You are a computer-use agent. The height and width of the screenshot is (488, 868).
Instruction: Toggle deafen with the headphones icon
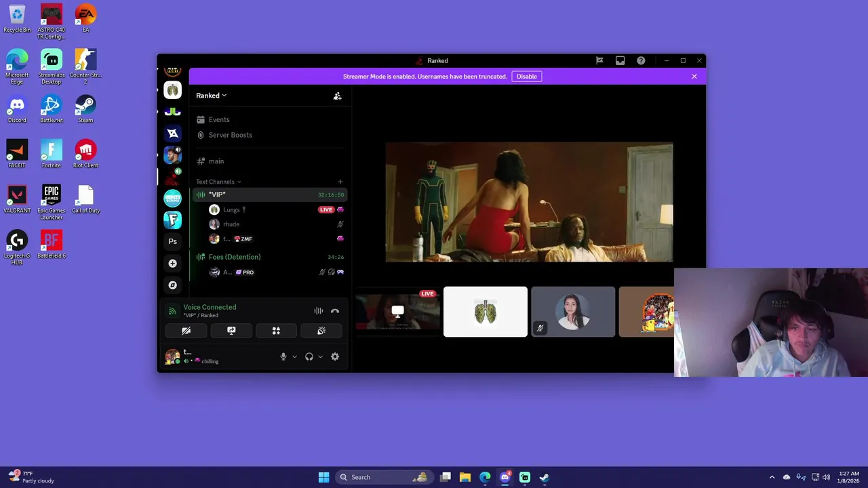pos(309,357)
